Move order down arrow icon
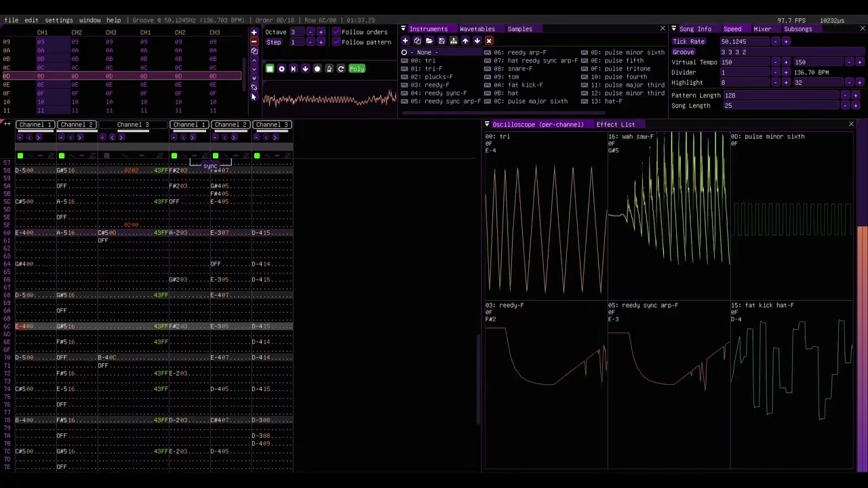 (254, 69)
